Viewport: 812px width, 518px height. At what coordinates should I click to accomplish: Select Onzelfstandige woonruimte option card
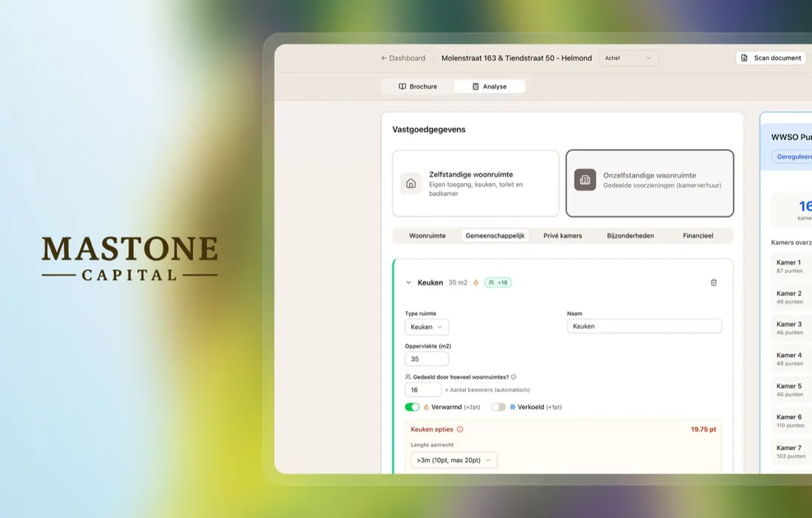[x=650, y=183]
